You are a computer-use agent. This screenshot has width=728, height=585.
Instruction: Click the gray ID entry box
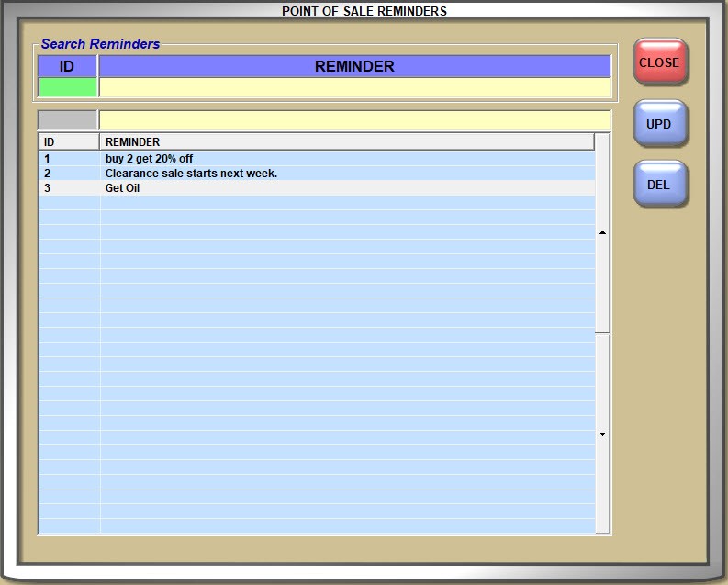[x=67, y=120]
